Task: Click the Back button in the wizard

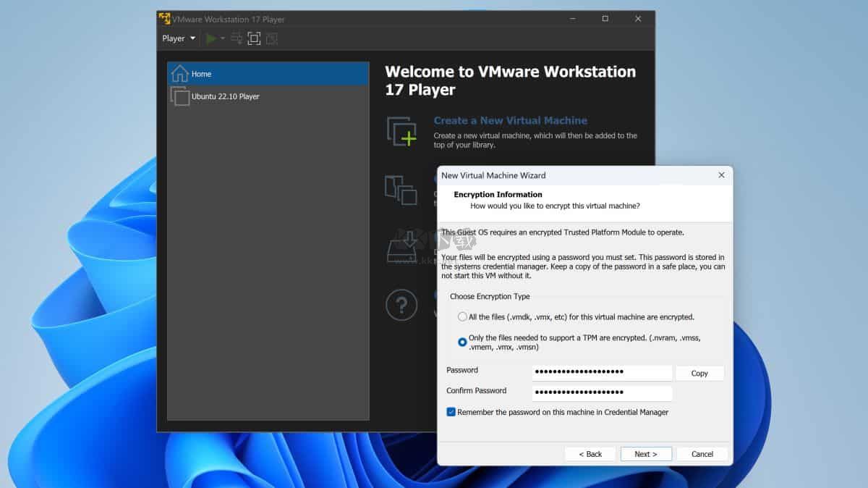Action: pyautogui.click(x=590, y=454)
